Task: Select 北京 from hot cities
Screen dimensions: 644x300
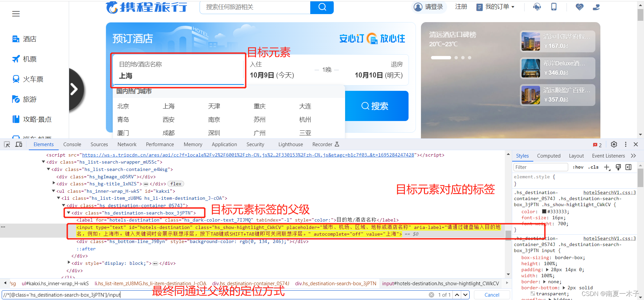Action: pos(123,106)
